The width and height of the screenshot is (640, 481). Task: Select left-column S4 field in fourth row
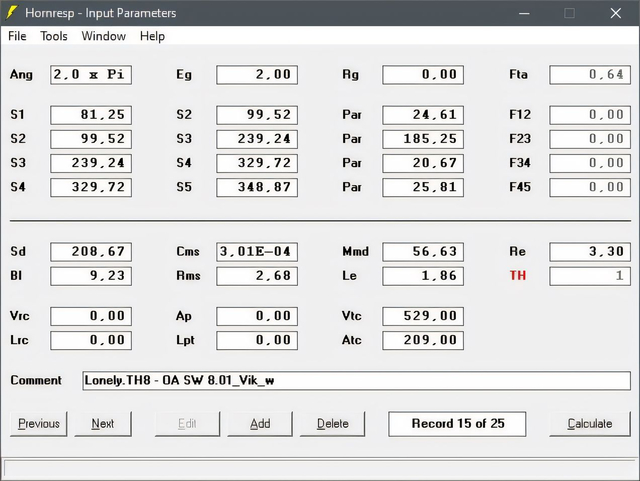coord(91,187)
